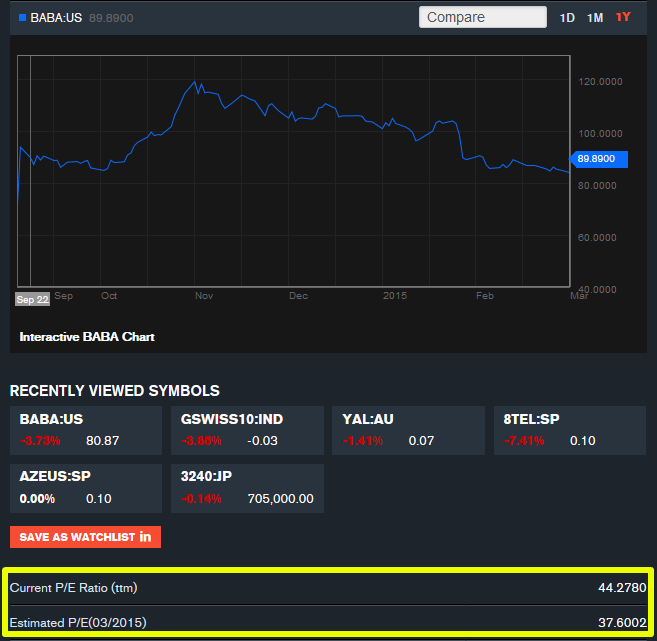Click the 89.8900 price marker on the chart

coord(598,159)
